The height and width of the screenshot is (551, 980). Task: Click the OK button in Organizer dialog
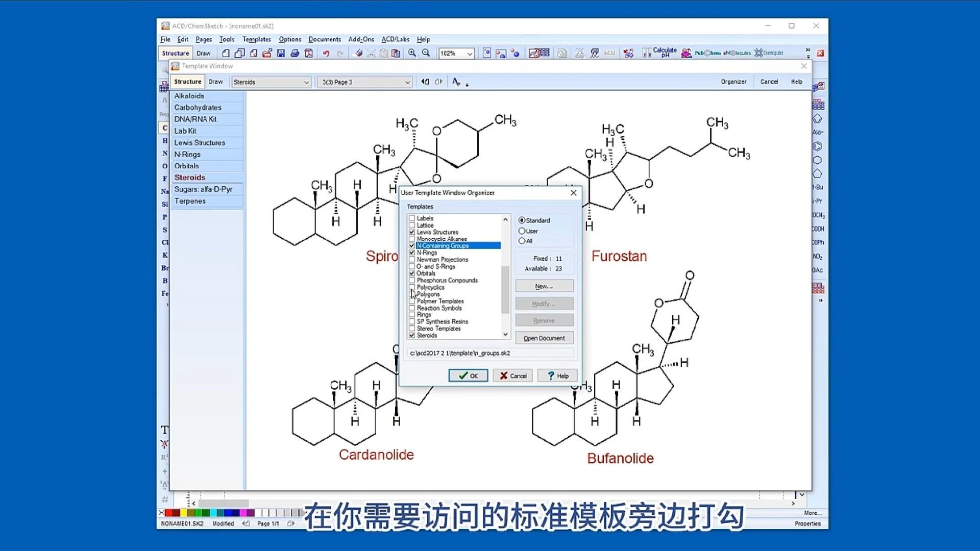tap(468, 376)
